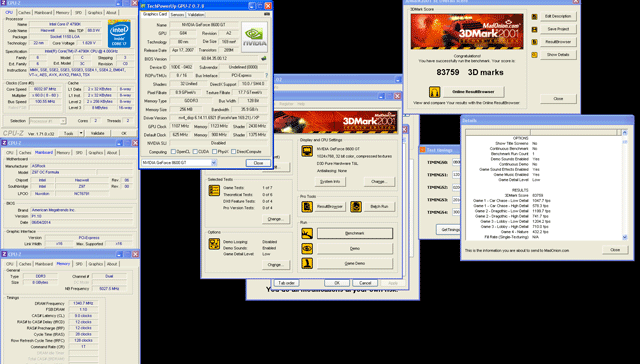Enable the CUDA checkbox in GPU-Z
This screenshot has width=640, height=364.
coord(195,151)
